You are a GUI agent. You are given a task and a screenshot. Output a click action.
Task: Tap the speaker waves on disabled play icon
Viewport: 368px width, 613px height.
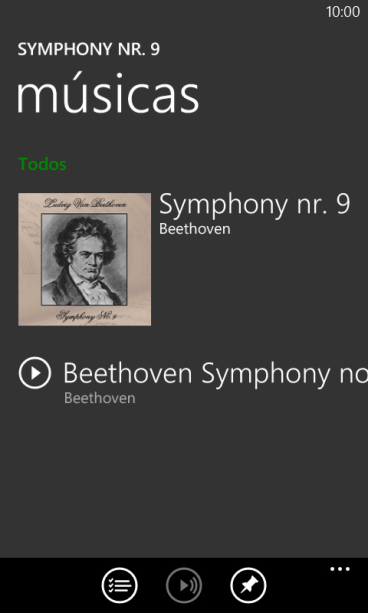[x=194, y=586]
